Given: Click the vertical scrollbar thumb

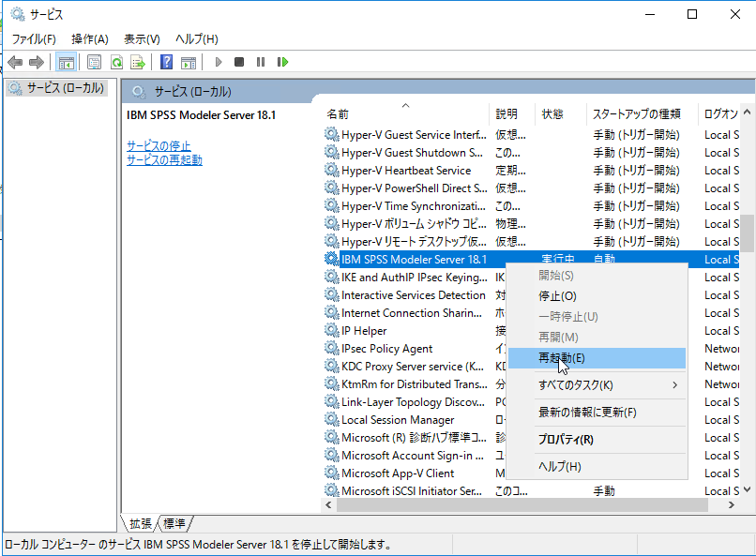Looking at the screenshot, I should point(748,233).
